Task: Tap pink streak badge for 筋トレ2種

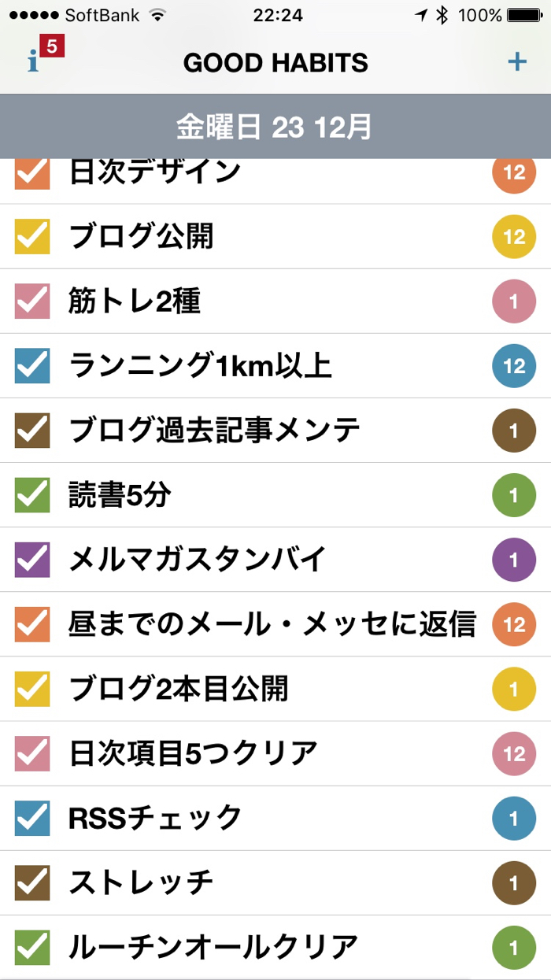Action: pos(514,301)
